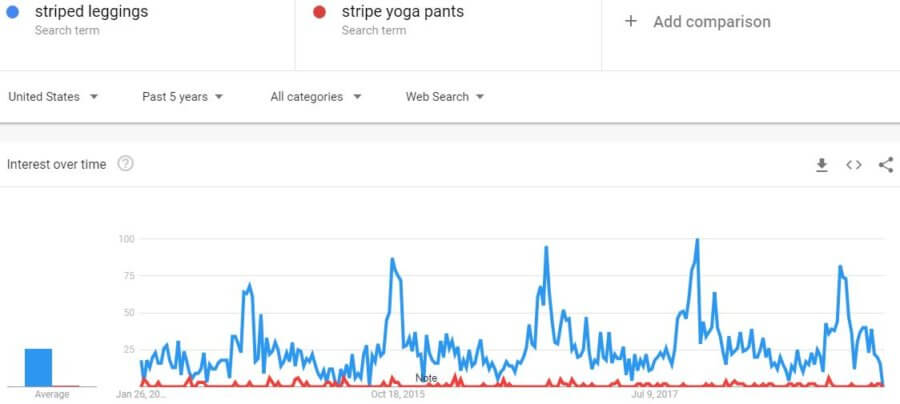This screenshot has height=404, width=900.
Task: Open the All categories dropdown
Action: click(316, 97)
